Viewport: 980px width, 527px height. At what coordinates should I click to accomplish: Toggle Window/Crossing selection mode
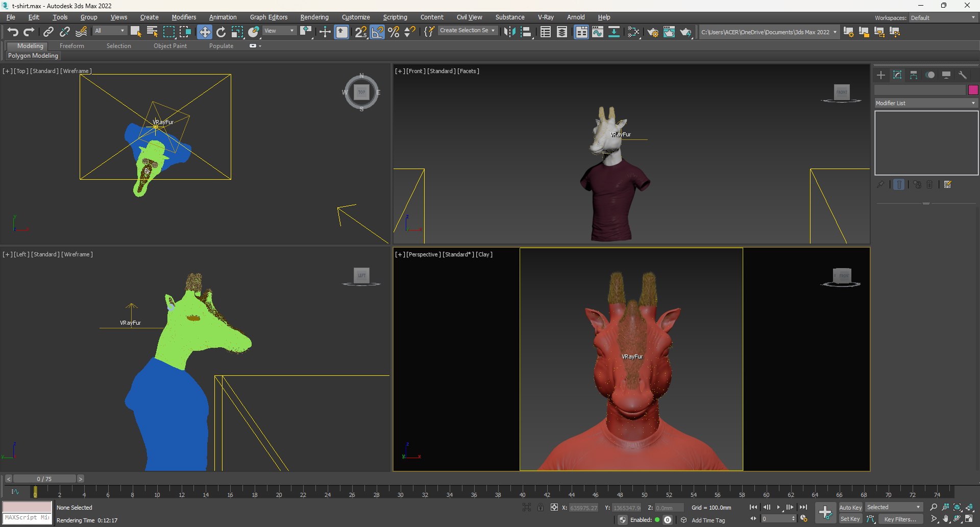pyautogui.click(x=185, y=32)
